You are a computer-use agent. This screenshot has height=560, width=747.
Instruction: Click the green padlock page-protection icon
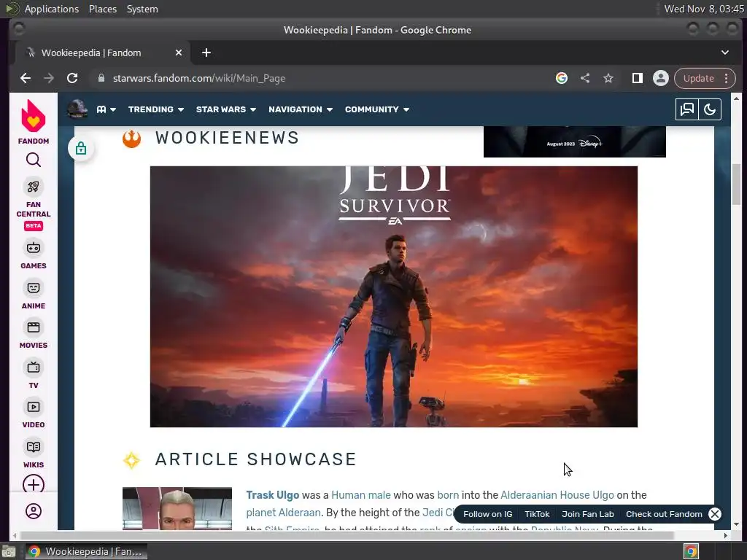pyautogui.click(x=81, y=149)
